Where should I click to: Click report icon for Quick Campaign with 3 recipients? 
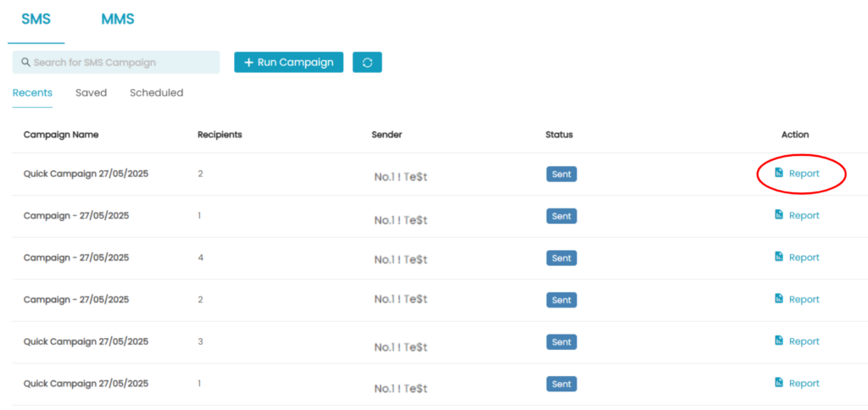point(779,341)
